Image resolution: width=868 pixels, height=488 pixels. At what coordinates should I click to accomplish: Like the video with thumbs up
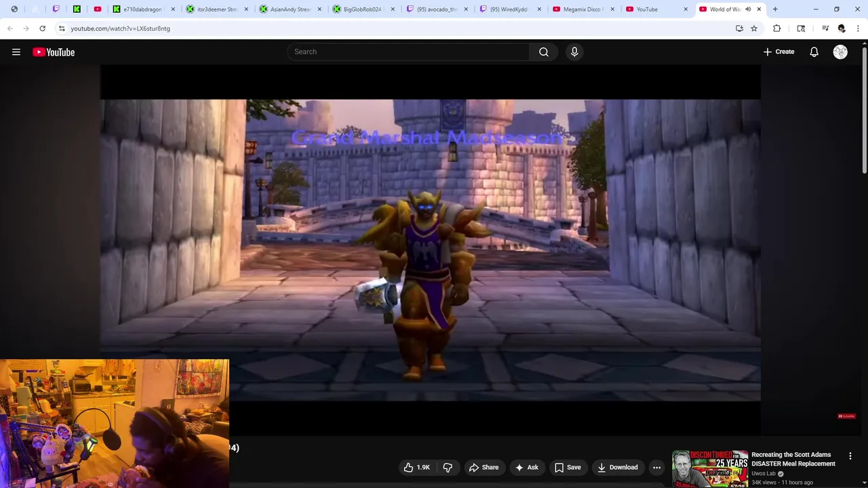click(417, 467)
